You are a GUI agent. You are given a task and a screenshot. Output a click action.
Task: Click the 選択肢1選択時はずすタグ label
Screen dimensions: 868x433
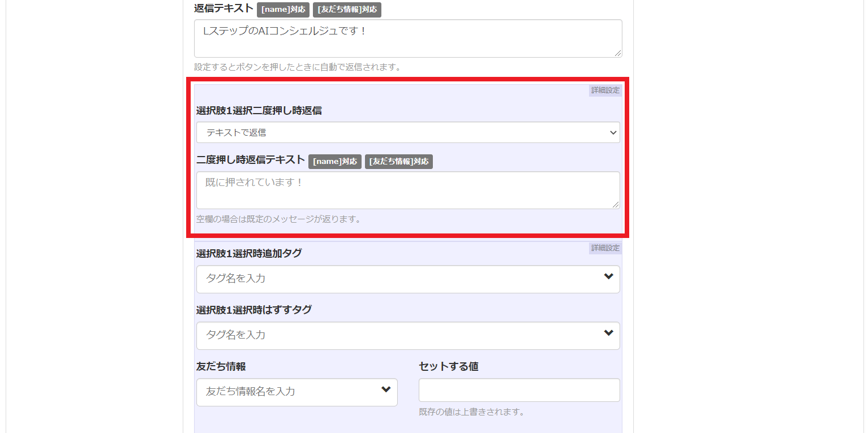pyautogui.click(x=254, y=310)
